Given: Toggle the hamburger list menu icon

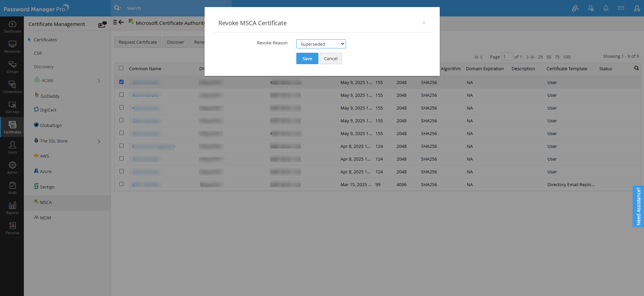Looking at the screenshot, I should (115, 22).
